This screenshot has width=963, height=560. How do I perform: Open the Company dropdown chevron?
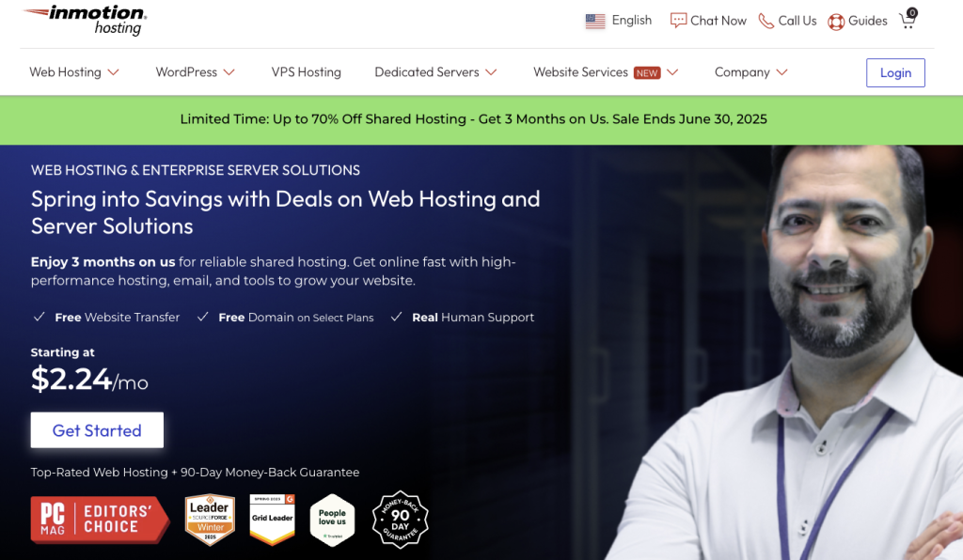coord(781,72)
